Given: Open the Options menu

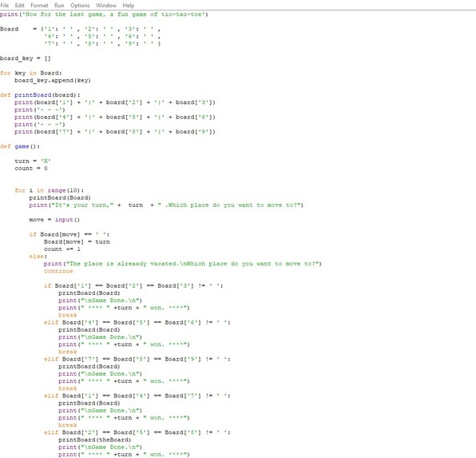Looking at the screenshot, I should coord(80,6).
